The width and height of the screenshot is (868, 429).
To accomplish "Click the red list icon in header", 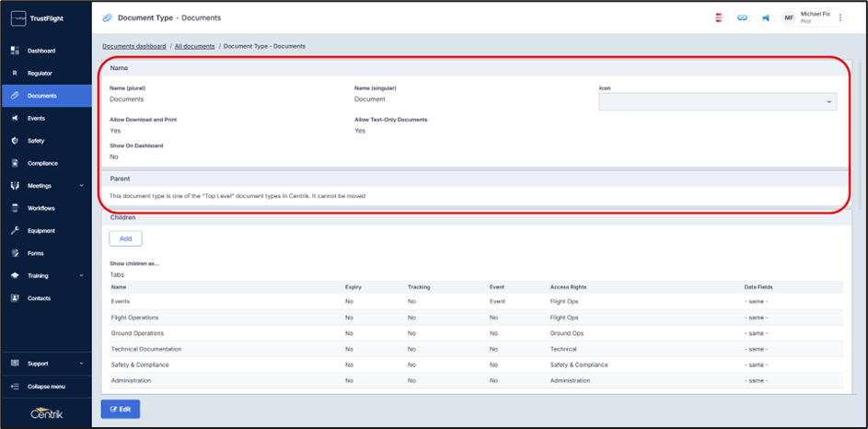I will point(719,17).
